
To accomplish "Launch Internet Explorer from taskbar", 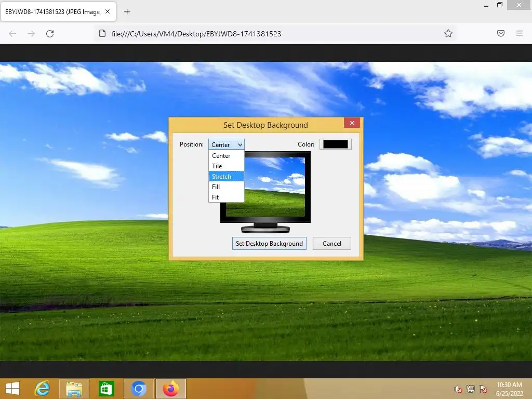I will [x=43, y=389].
